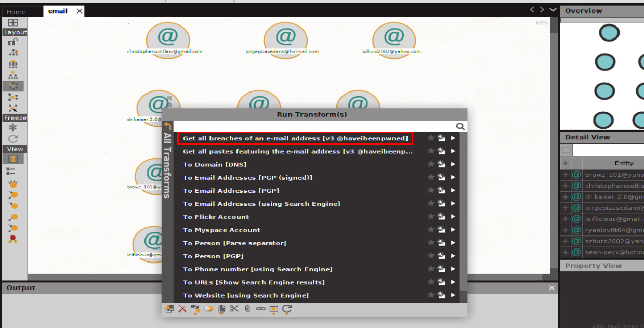Click the merge entities overlapping circles icon
The width and height of the screenshot is (644, 328).
[208, 309]
